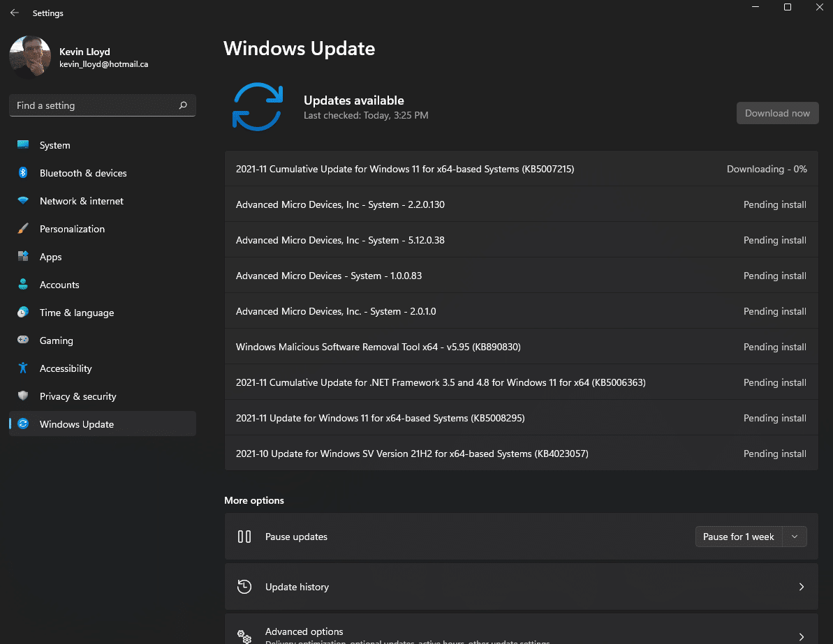Click the .NET Framework KB5006363 entry
The height and width of the screenshot is (644, 833).
tap(521, 382)
